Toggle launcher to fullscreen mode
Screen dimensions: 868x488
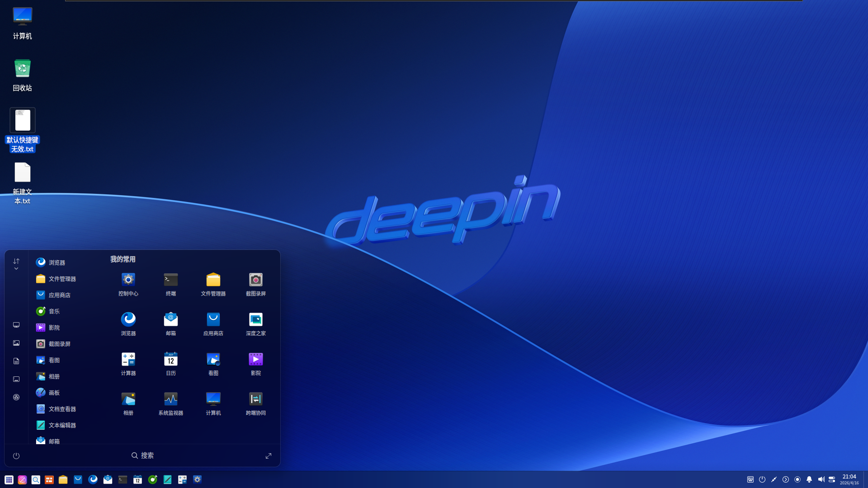pyautogui.click(x=269, y=456)
